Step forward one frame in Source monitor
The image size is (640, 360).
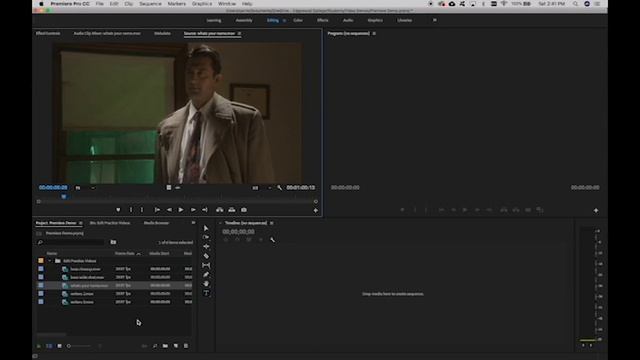(x=193, y=210)
